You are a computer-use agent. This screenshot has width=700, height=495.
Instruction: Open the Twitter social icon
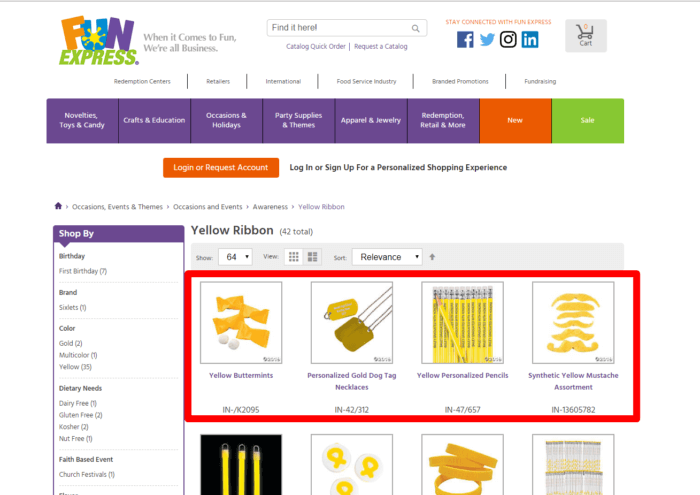pos(487,40)
